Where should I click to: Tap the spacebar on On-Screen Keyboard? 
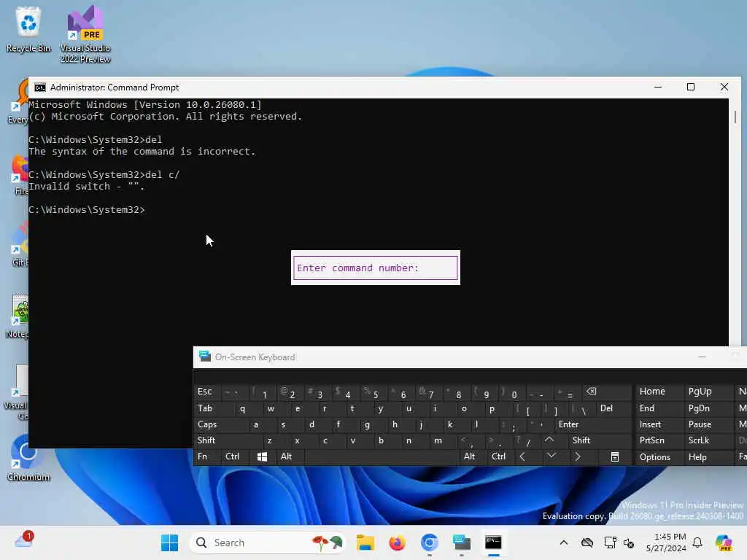[x=381, y=456]
